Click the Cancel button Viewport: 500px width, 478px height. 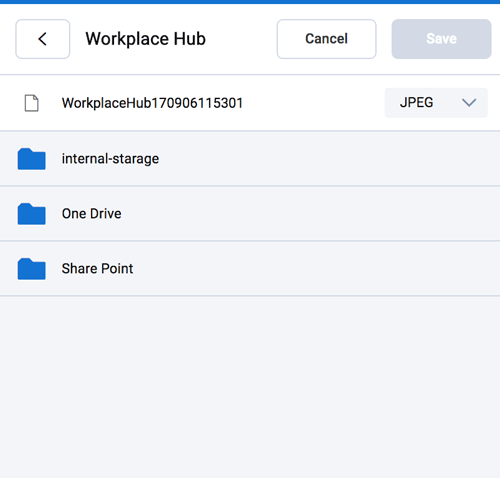(x=326, y=39)
